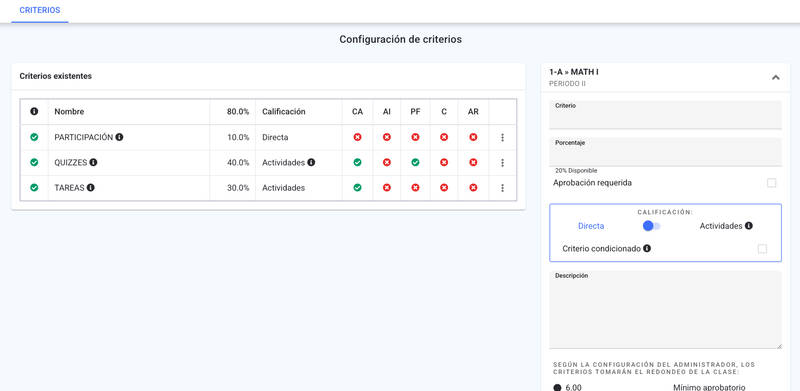Click the CA green check in QUIZZES row
Viewport: 800px width, 391px height.
pos(358,162)
